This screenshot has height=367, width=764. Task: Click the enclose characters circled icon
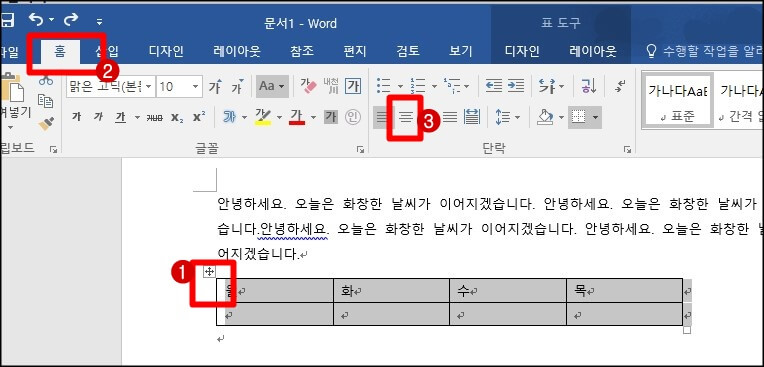tap(353, 117)
